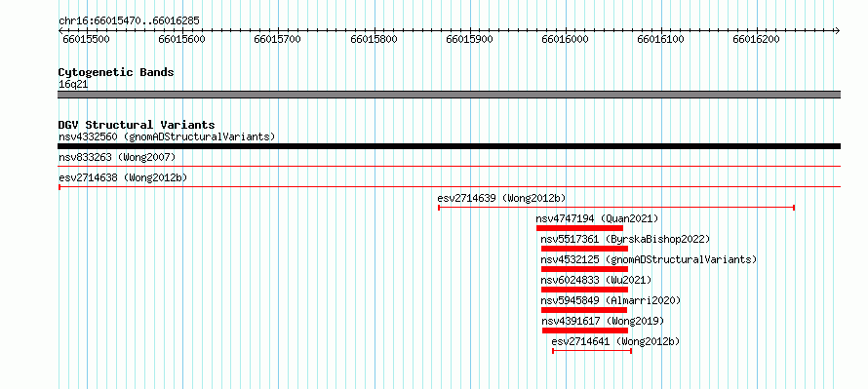Click the chr16:66015470..66016285 region label

pyautogui.click(x=129, y=21)
